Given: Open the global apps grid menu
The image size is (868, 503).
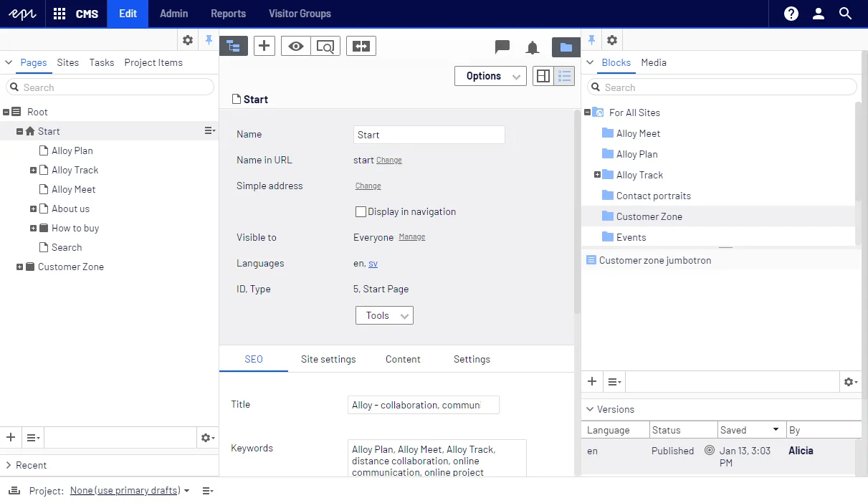Looking at the screenshot, I should (x=59, y=14).
